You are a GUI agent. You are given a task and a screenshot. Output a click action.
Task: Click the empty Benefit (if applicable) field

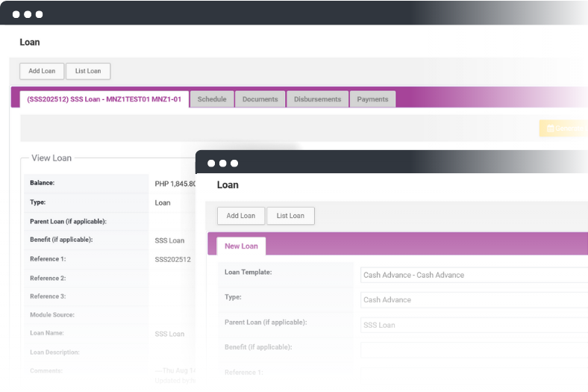point(473,349)
